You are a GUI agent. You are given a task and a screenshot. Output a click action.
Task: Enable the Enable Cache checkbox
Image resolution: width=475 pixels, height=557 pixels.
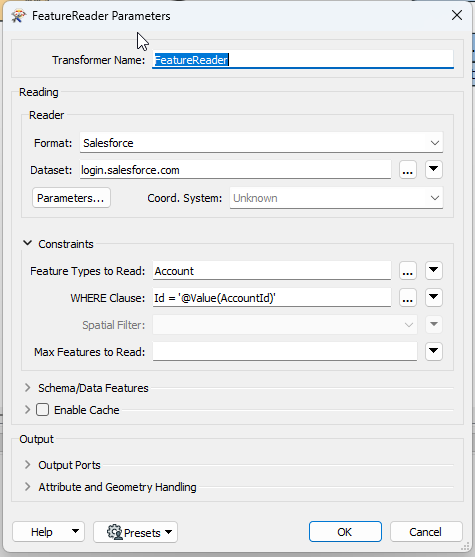(x=42, y=410)
